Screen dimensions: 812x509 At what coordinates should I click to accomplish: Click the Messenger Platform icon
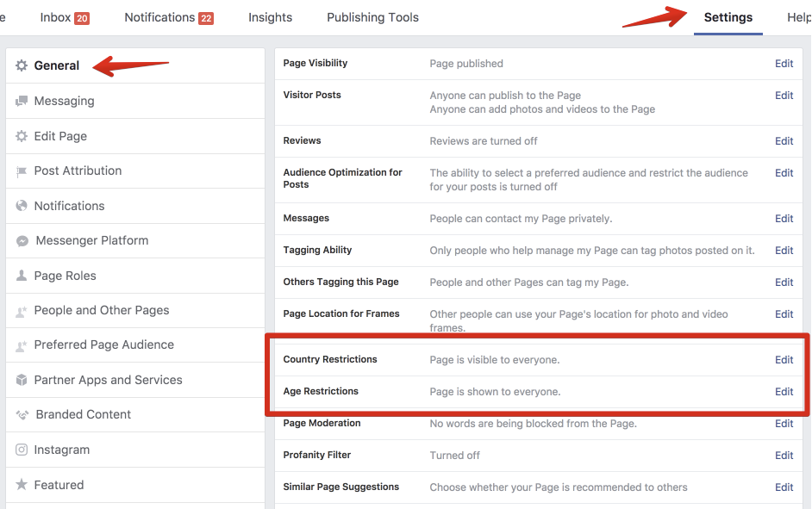pyautogui.click(x=22, y=241)
